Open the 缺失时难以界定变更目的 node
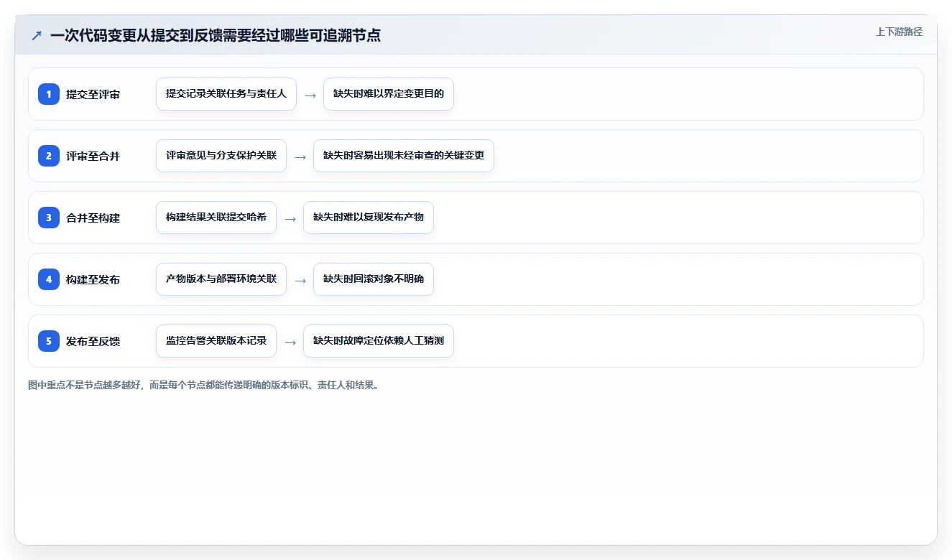The height and width of the screenshot is (560, 952). (389, 94)
